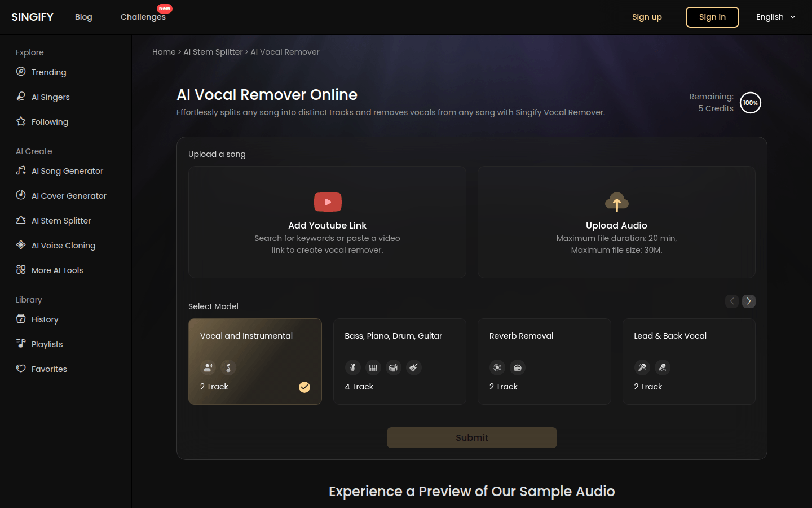Click the red YouTube play icon
Screen dimensions: 812x508
(328, 202)
